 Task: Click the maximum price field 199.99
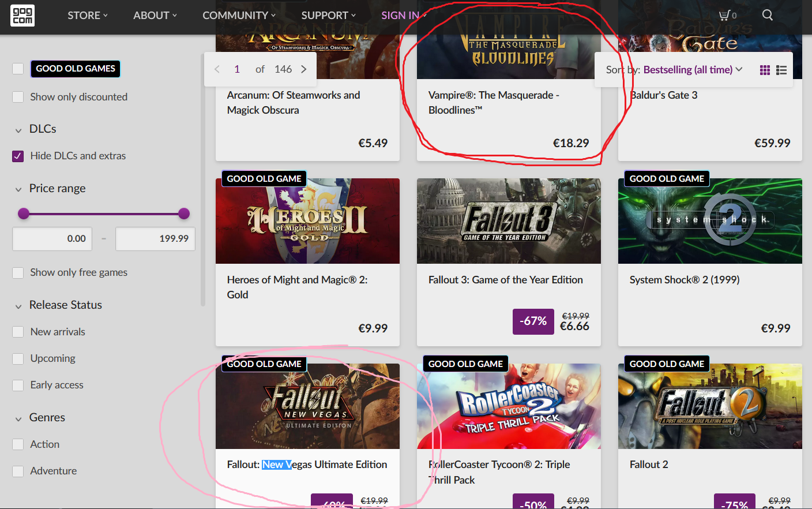coord(155,239)
